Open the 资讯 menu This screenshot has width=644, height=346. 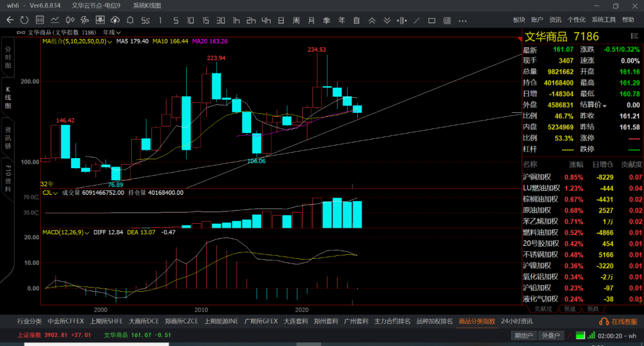tap(555, 20)
